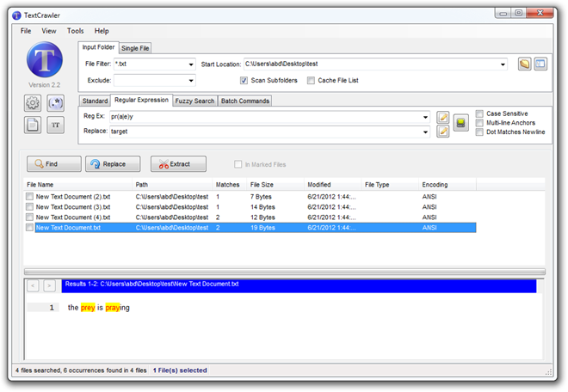568x392 pixels.
Task: Open settings via the gear icon
Action: (34, 104)
